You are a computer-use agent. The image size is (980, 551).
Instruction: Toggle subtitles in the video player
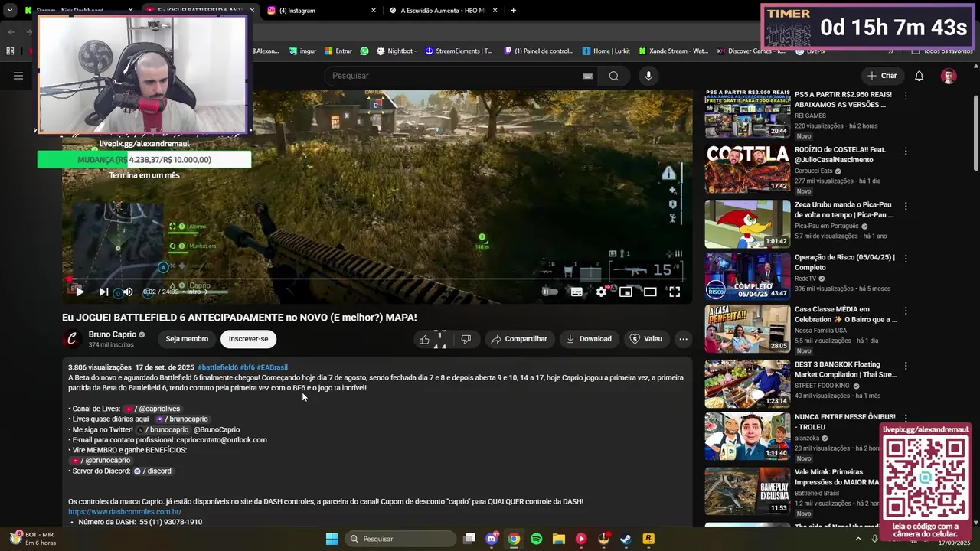tap(577, 292)
